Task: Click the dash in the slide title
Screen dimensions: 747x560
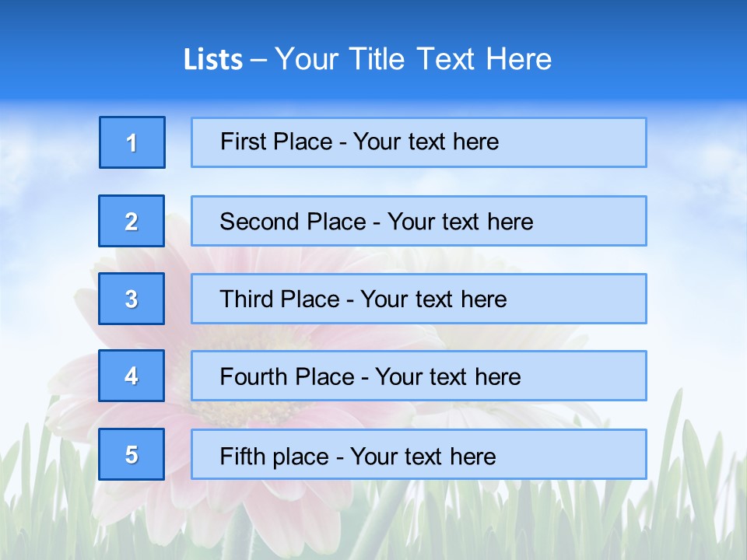Action: 258,60
